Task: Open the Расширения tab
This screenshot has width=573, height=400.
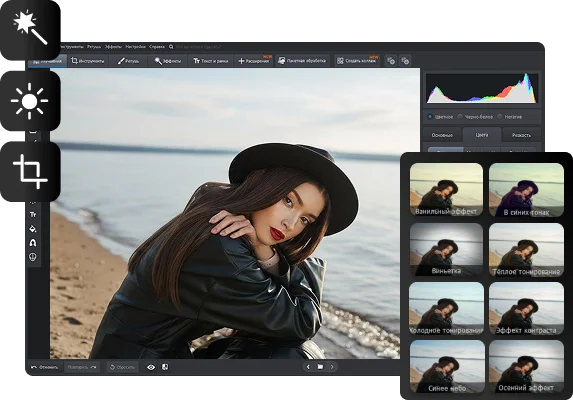Action: pos(254,61)
